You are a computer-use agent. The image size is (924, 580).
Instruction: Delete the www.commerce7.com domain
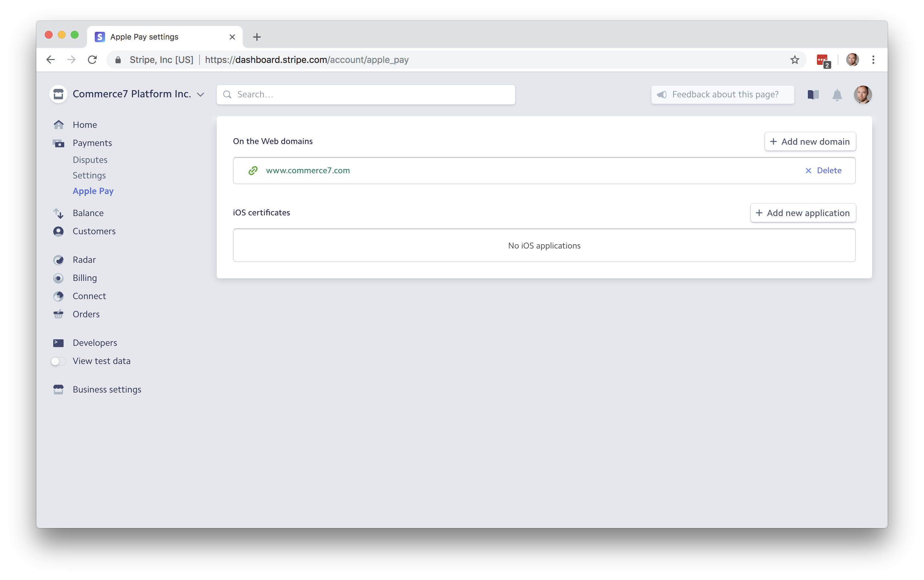pos(823,171)
